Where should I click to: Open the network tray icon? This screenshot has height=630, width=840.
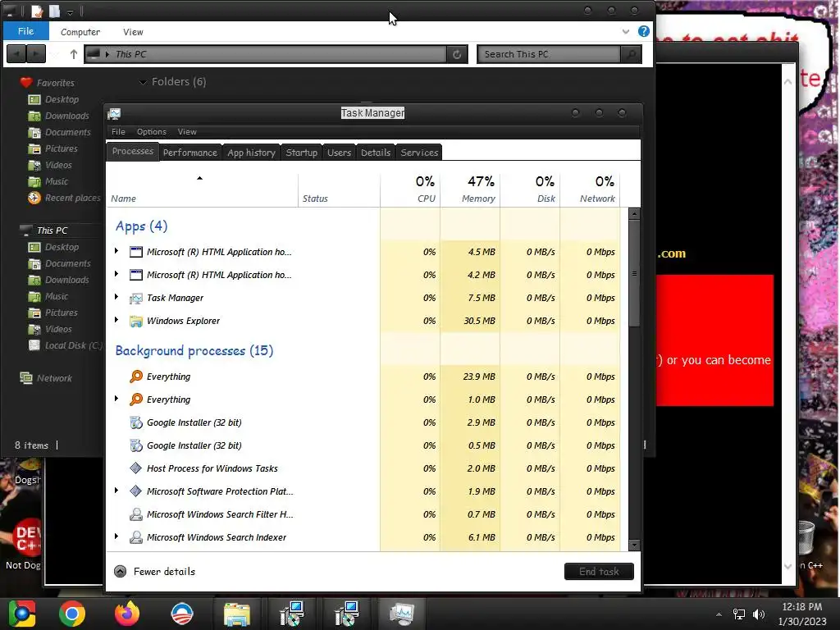tap(739, 614)
